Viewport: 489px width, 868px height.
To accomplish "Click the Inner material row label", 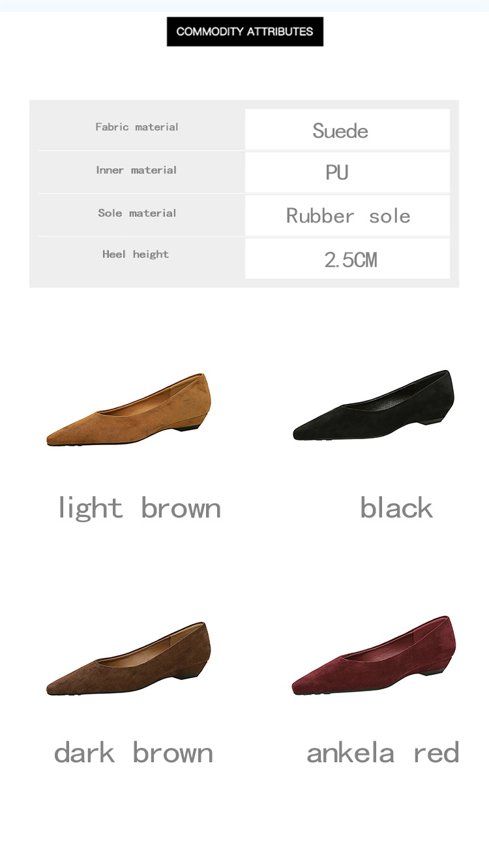I will point(136,170).
